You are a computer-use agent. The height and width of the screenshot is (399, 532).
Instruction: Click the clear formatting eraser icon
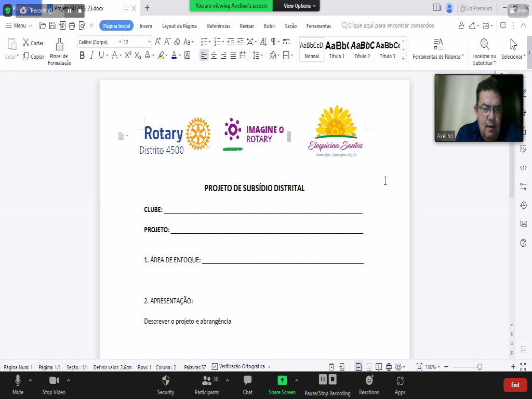coord(177,42)
